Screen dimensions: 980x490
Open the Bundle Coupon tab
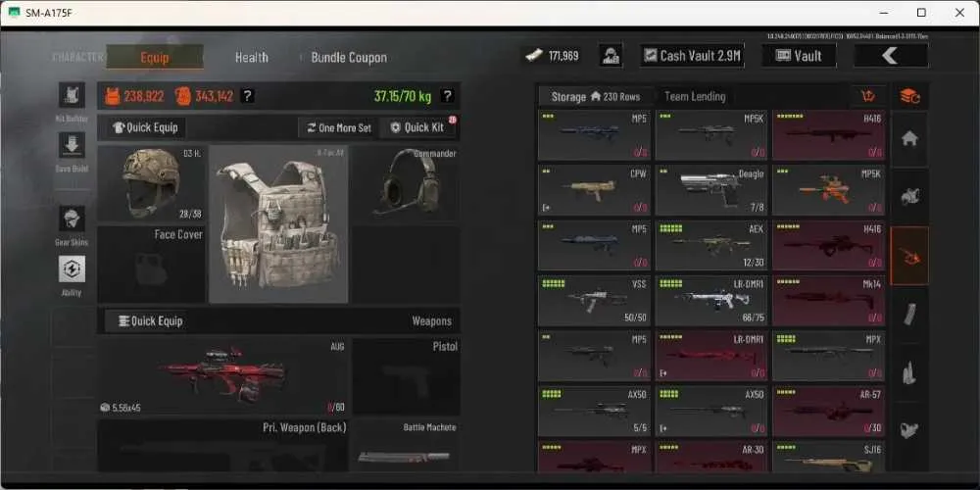pyautogui.click(x=349, y=57)
